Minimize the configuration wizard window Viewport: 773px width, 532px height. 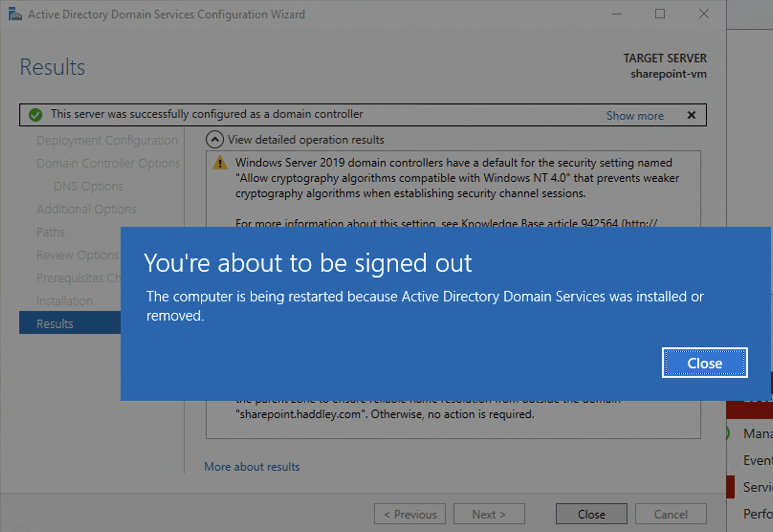pos(617,14)
